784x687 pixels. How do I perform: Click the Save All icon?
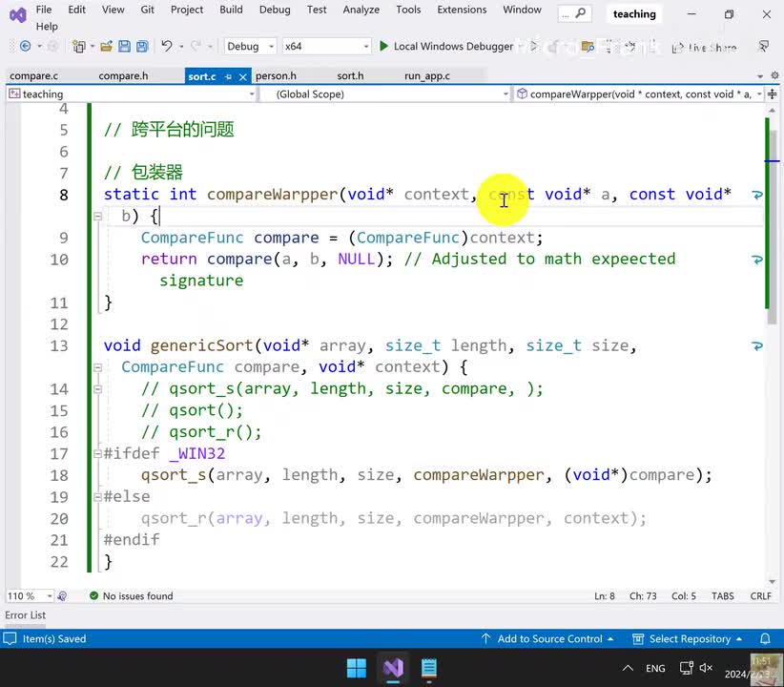pos(142,47)
